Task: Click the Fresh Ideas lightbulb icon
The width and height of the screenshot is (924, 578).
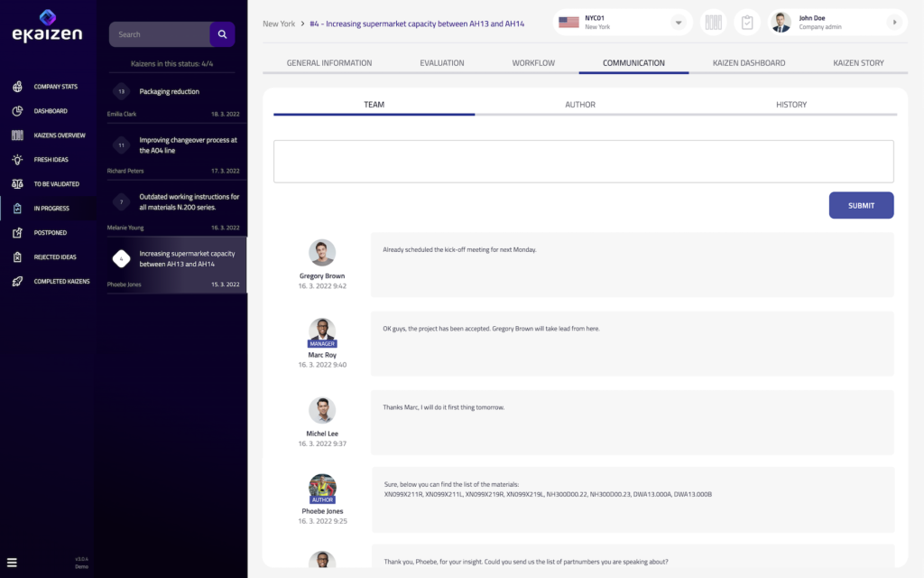Action: pyautogui.click(x=17, y=160)
